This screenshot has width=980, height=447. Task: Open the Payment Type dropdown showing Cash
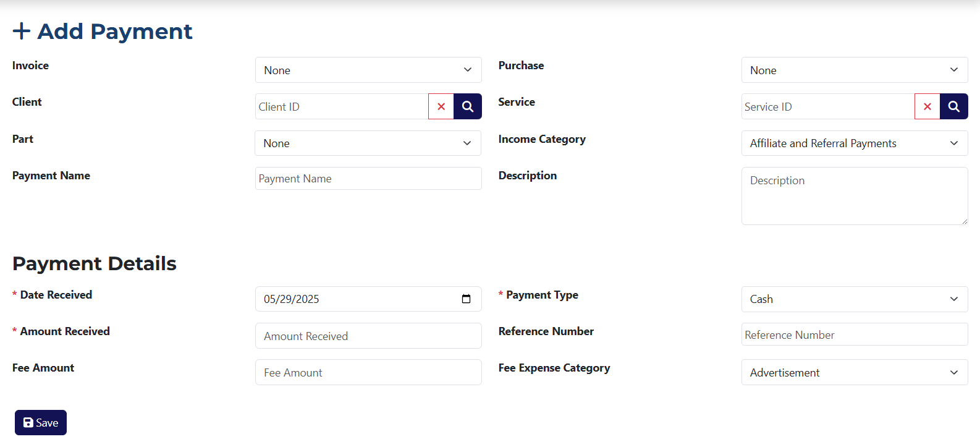(x=855, y=299)
